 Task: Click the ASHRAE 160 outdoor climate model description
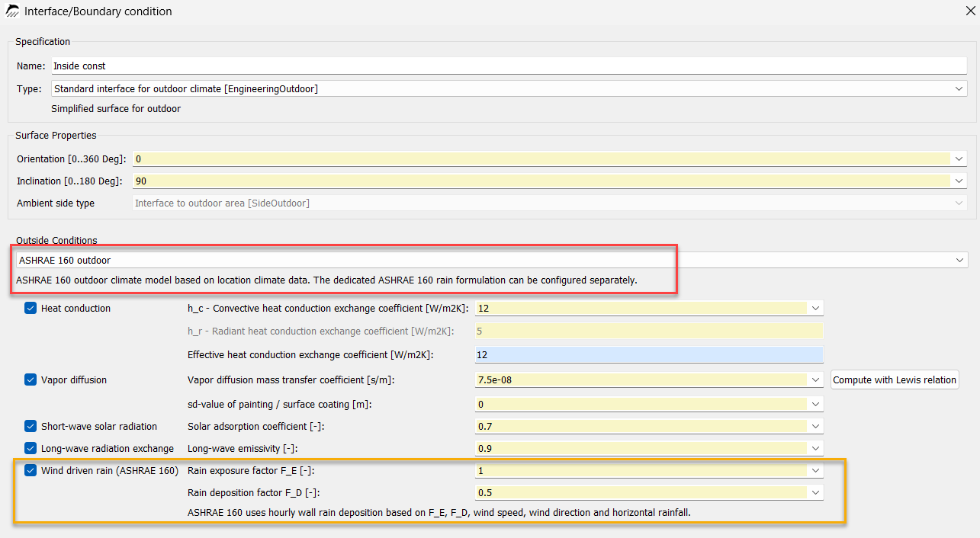coord(326,280)
